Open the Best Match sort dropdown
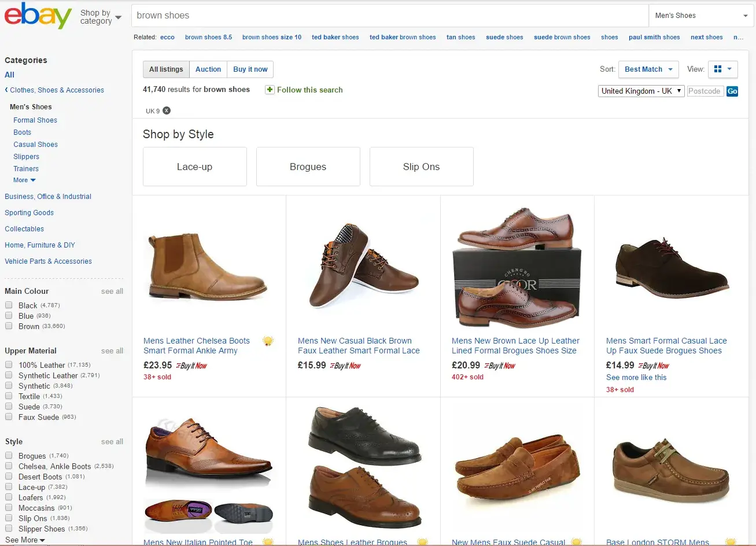Viewport: 756px width, 546px height. pyautogui.click(x=648, y=69)
